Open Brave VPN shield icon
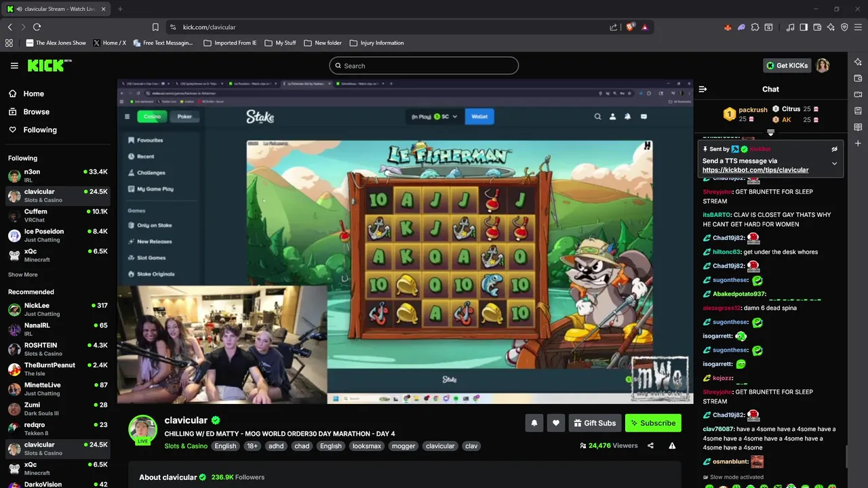Viewport: 868px width, 488px height. point(844,27)
